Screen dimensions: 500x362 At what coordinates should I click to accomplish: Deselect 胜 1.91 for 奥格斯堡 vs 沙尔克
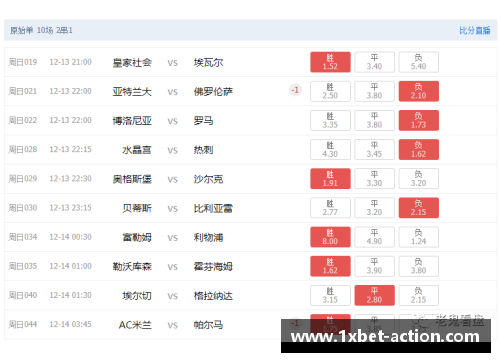(330, 179)
